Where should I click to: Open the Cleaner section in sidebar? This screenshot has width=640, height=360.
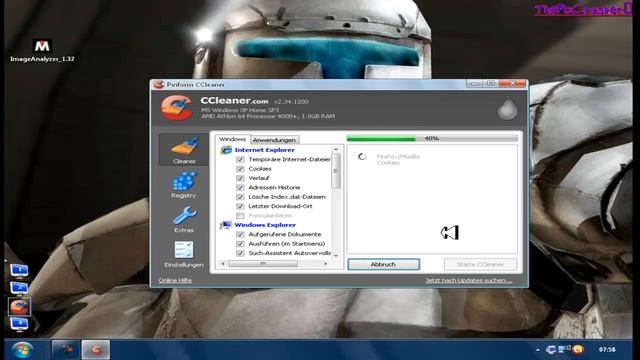coord(184,150)
